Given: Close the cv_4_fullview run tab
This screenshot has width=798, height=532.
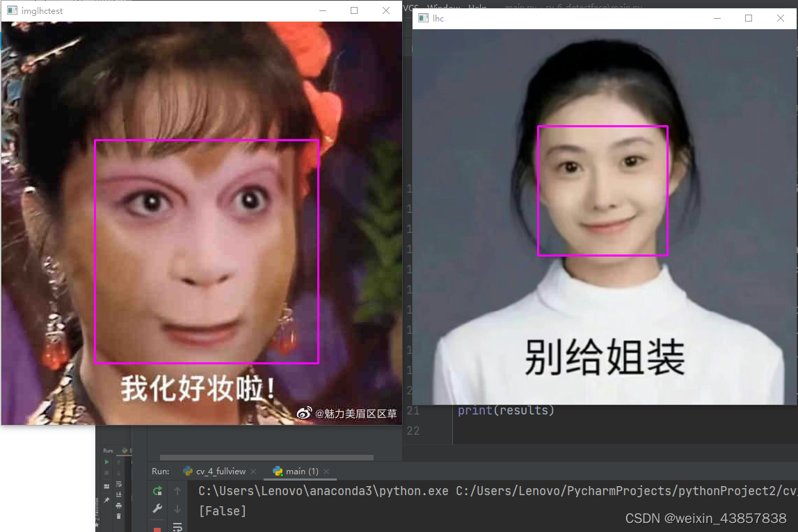Looking at the screenshot, I should click(x=253, y=472).
